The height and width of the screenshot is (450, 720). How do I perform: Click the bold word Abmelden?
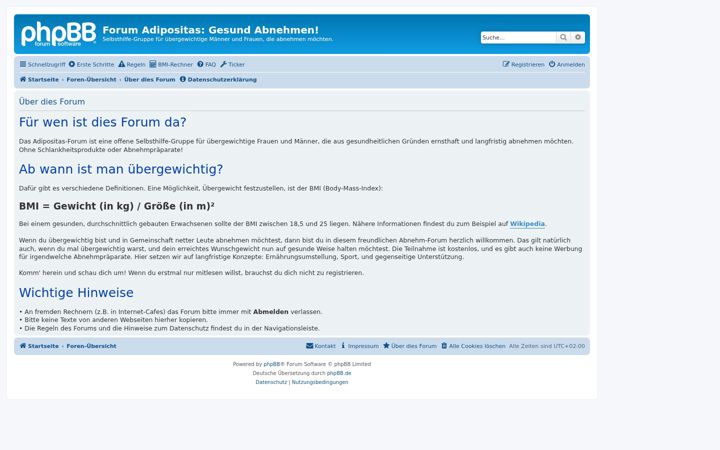click(271, 312)
